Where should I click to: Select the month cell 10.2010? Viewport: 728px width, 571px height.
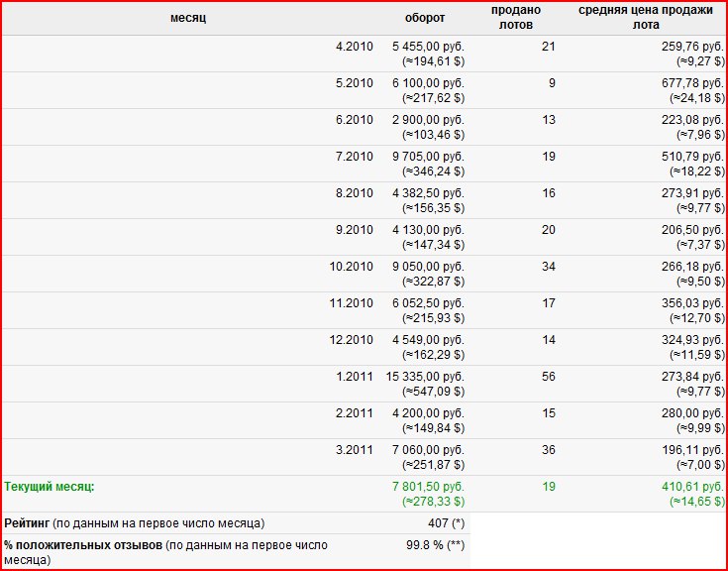pos(351,267)
